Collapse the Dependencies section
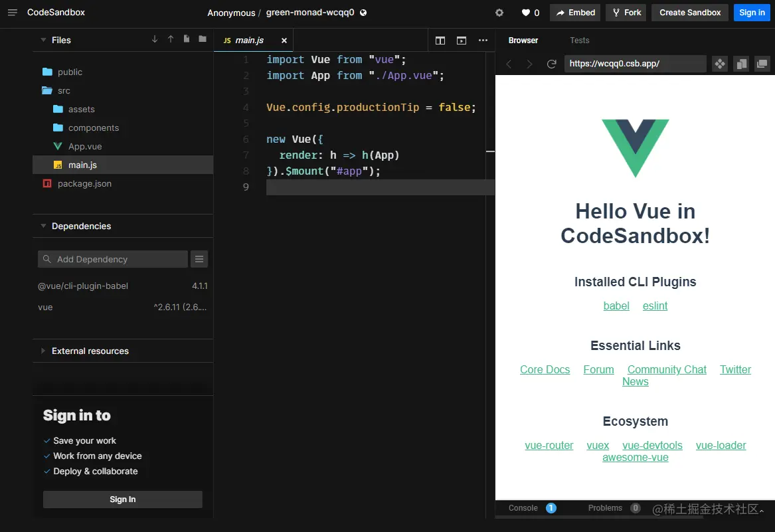 [43, 226]
